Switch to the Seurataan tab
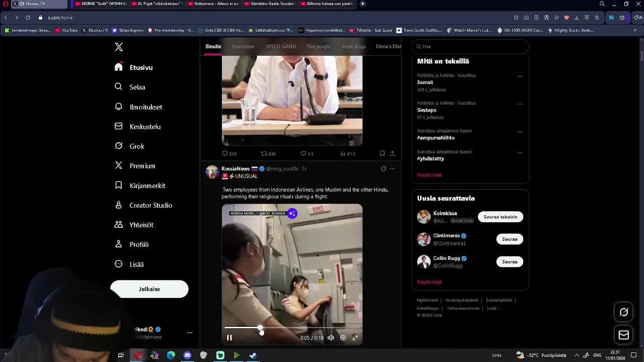 [243, 46]
